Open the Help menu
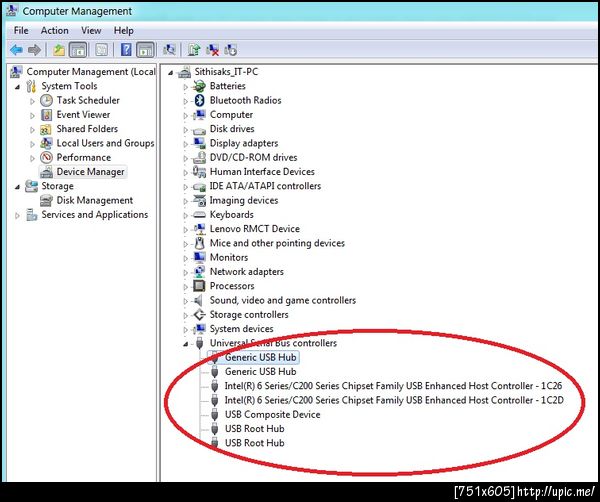Image resolution: width=600 pixels, height=502 pixels. pos(124,30)
